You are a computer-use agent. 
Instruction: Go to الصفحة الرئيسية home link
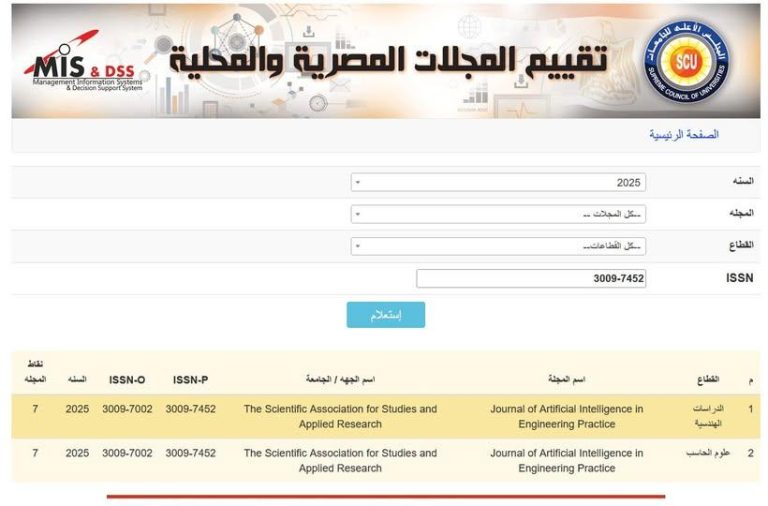684,134
